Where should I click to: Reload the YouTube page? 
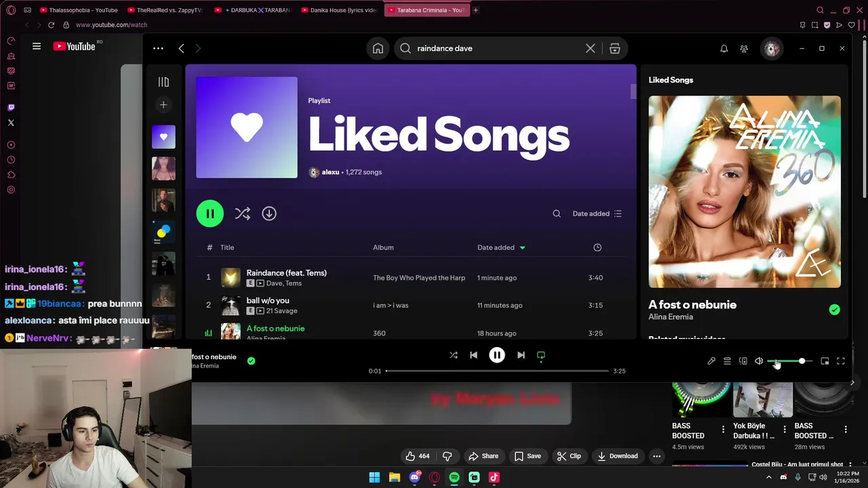coord(51,25)
